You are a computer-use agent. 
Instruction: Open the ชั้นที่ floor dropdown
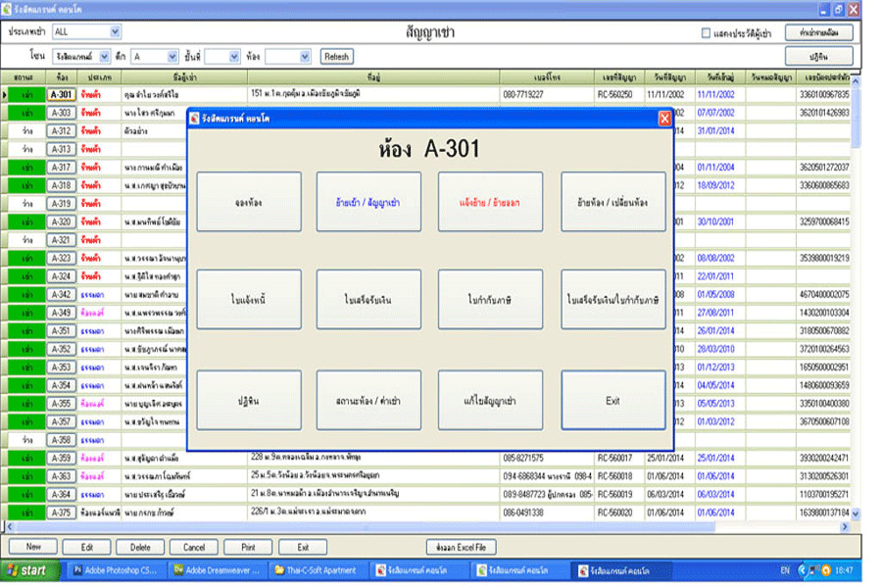click(x=234, y=57)
